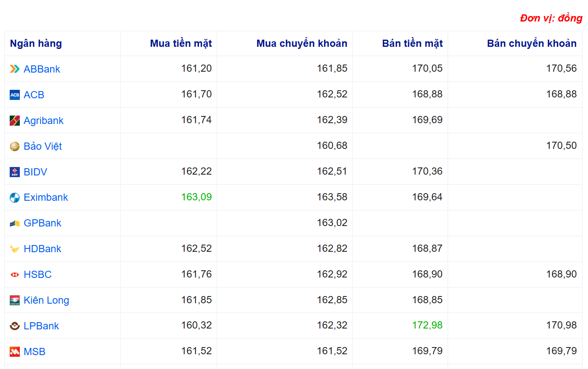The height and width of the screenshot is (369, 588).
Task: Open the HDBank link
Action: (x=42, y=249)
